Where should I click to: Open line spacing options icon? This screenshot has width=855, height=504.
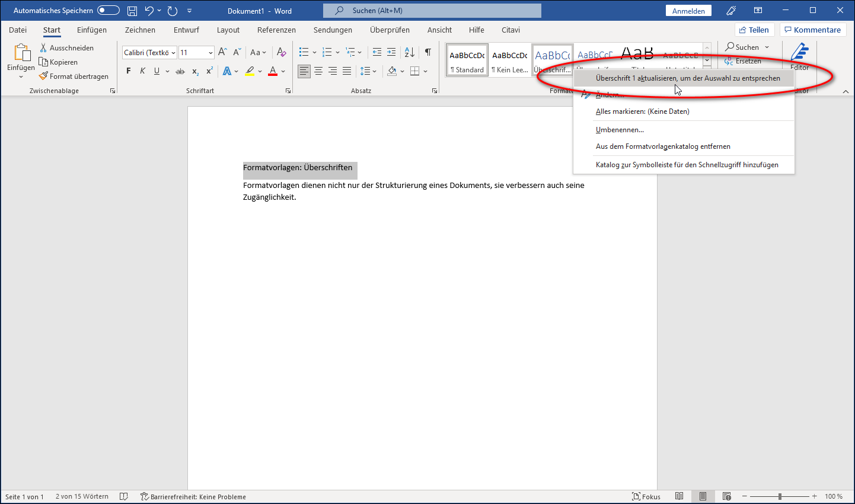click(x=365, y=71)
